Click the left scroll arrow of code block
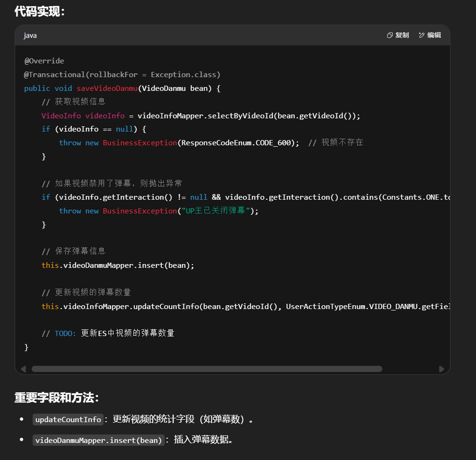This screenshot has height=460, width=476. coord(23,369)
